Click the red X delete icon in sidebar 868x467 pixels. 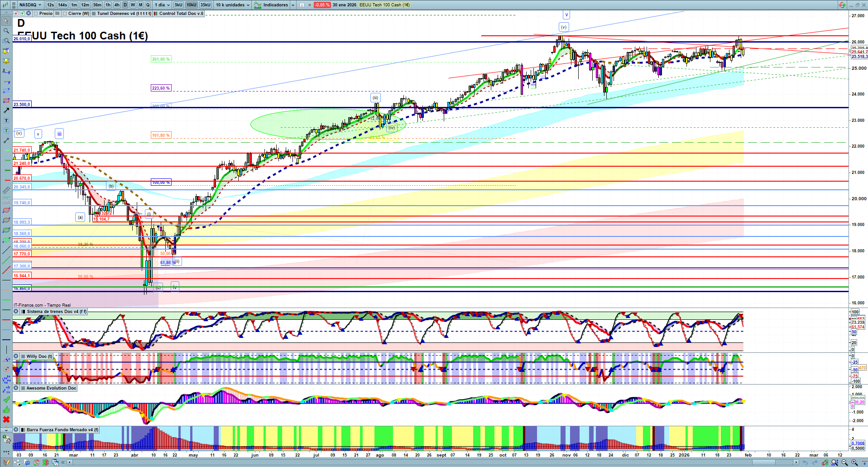[x=6, y=419]
